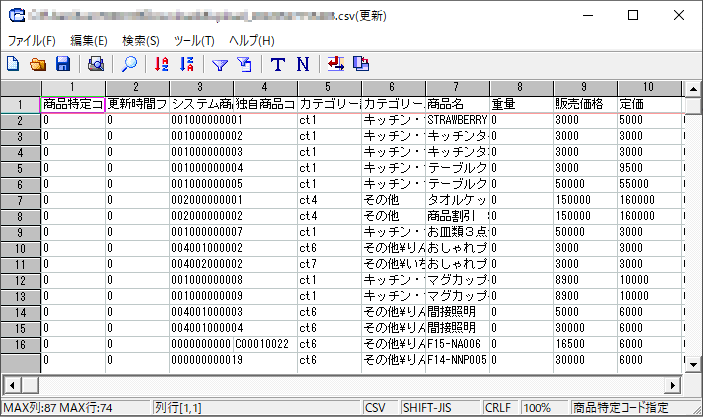Select the 重量 header cell

pos(521,104)
